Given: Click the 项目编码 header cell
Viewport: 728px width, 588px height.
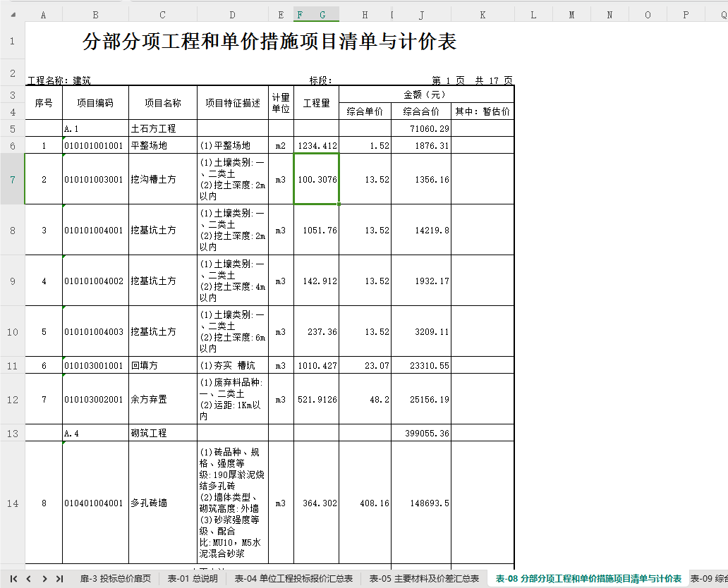Looking at the screenshot, I should [96, 102].
